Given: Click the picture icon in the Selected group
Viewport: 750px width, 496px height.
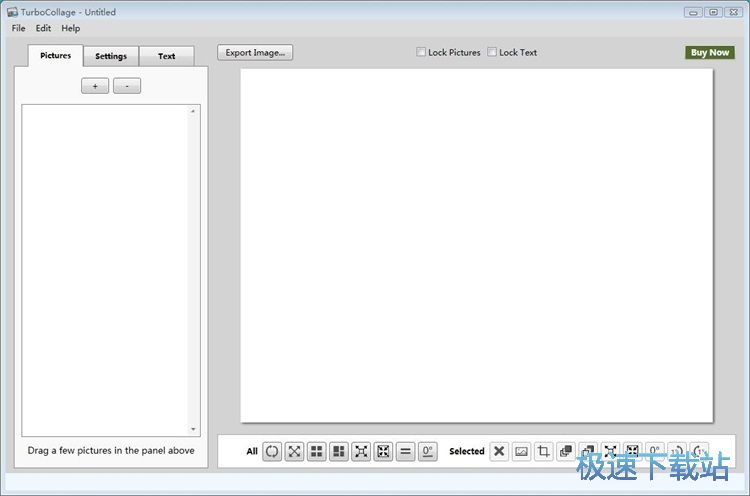Looking at the screenshot, I should pyautogui.click(x=521, y=451).
